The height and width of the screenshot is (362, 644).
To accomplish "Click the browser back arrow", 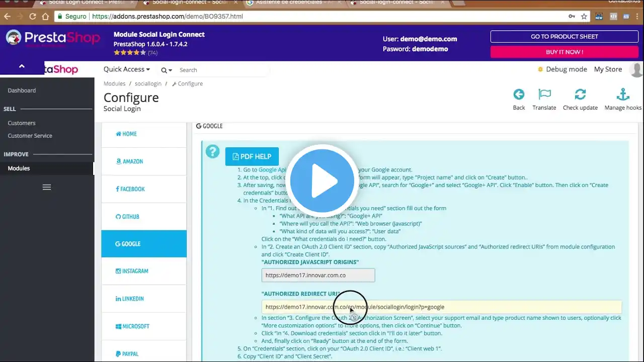I will (x=7, y=16).
